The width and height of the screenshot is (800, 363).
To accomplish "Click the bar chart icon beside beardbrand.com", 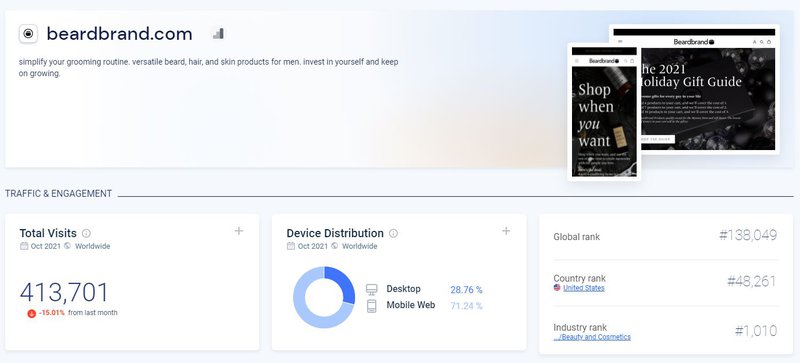I will click(x=218, y=34).
